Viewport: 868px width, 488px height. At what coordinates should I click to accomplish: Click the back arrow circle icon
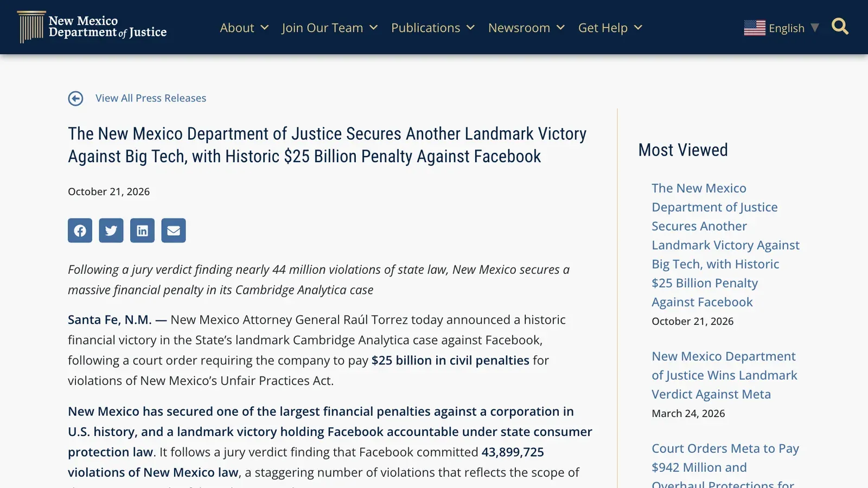pyautogui.click(x=75, y=98)
